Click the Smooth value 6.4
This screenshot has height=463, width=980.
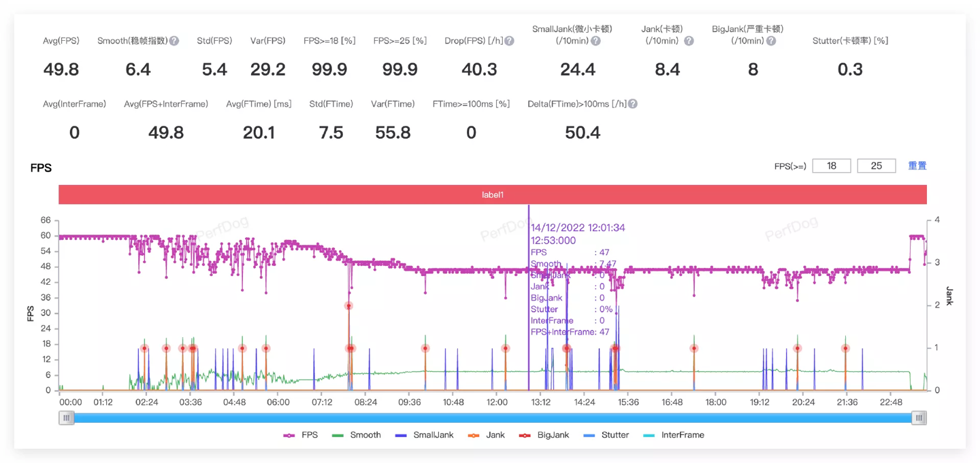tap(138, 69)
